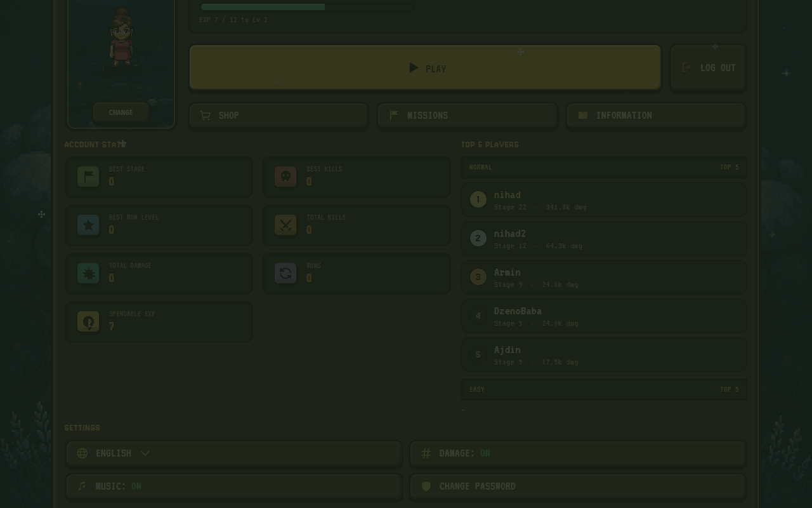
Task: Open the Shop
Action: point(278,116)
